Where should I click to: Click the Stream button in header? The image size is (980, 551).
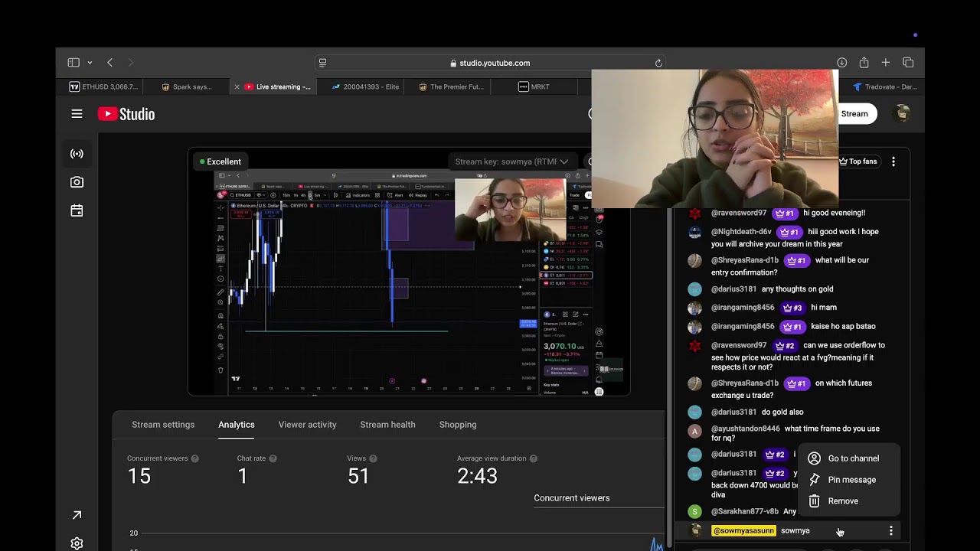coord(854,114)
